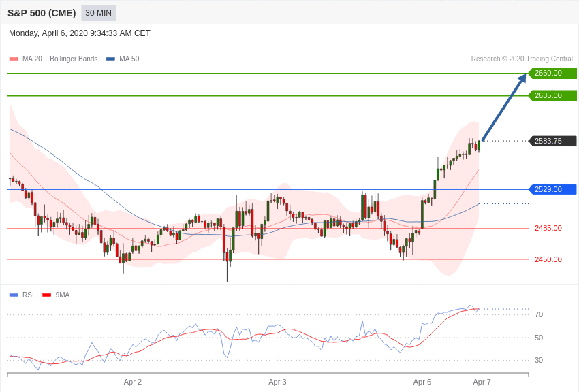Click the blue RSI legend swatch
This screenshot has height=392, width=579.
pyautogui.click(x=14, y=295)
